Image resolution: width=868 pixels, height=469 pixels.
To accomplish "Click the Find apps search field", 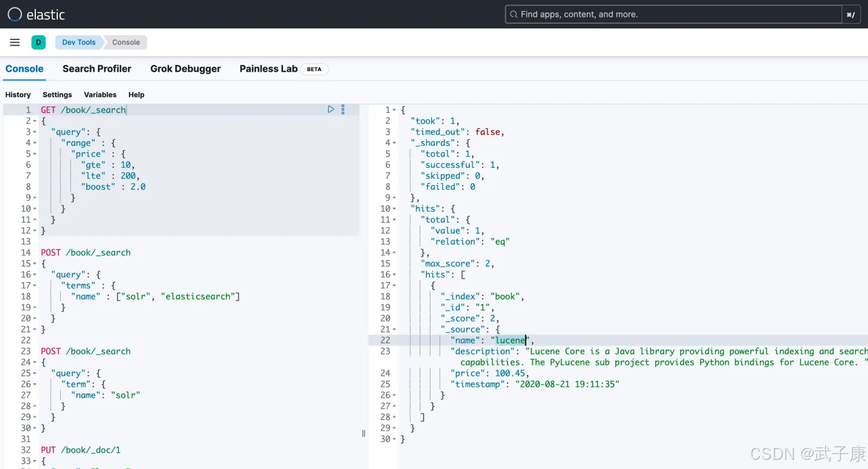I will (671, 14).
